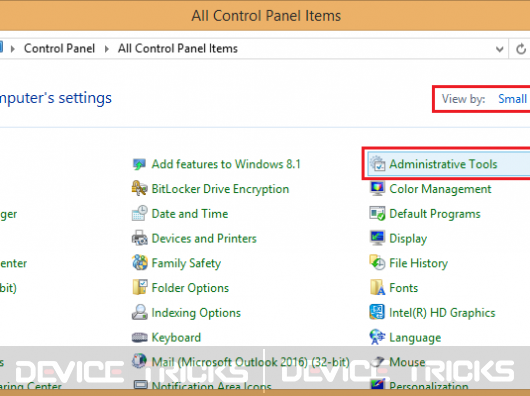Click the File History icon
This screenshot has height=396, width=530.
377,263
